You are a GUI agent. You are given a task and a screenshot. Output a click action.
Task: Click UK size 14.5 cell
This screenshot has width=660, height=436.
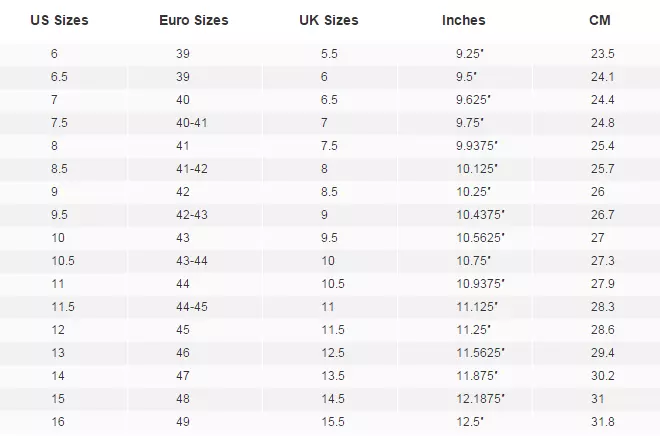click(x=333, y=399)
